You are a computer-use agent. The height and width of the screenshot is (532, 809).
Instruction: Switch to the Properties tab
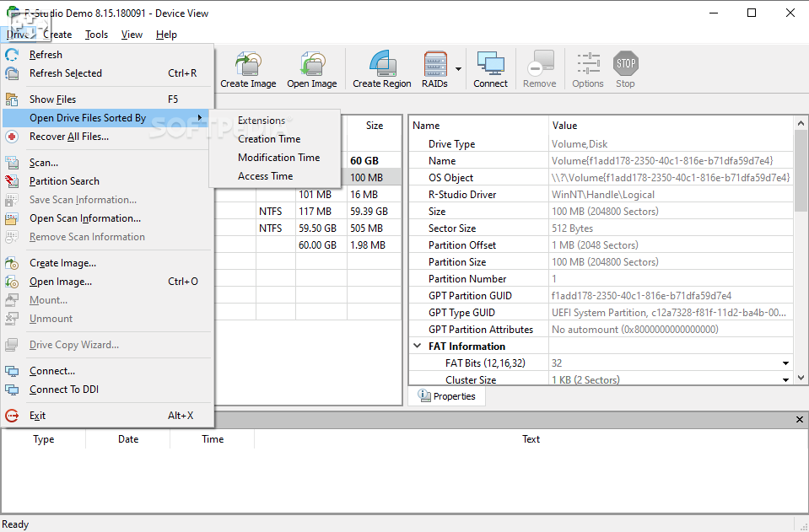[x=447, y=396]
